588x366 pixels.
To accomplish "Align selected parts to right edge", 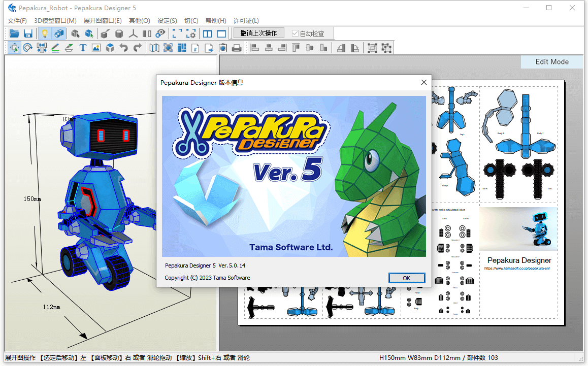I will [282, 48].
